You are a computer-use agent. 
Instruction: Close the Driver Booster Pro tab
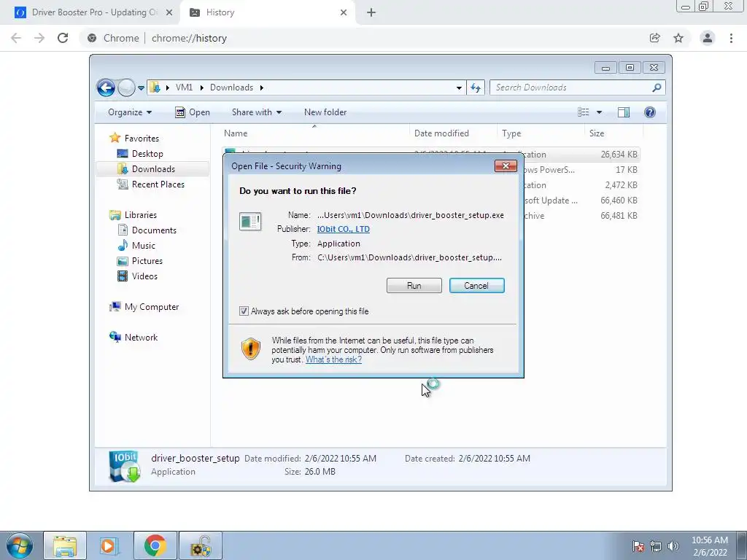click(x=169, y=13)
